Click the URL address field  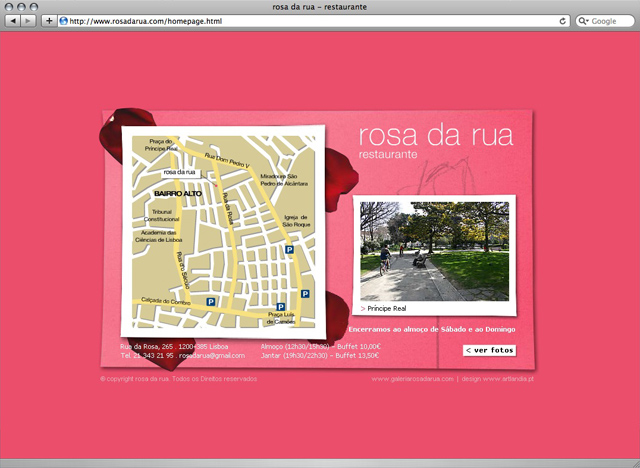312,21
